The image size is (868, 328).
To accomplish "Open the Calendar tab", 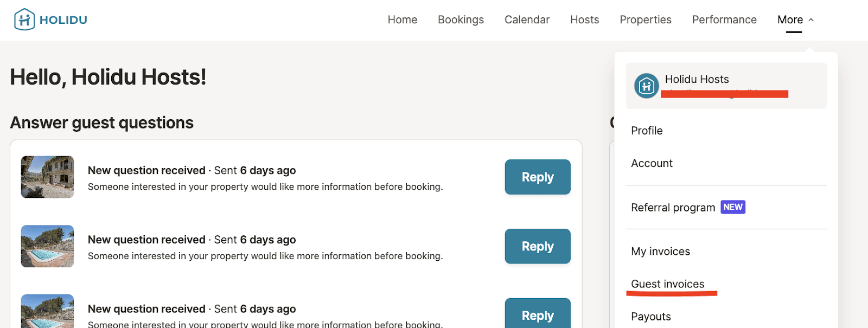I will [527, 20].
